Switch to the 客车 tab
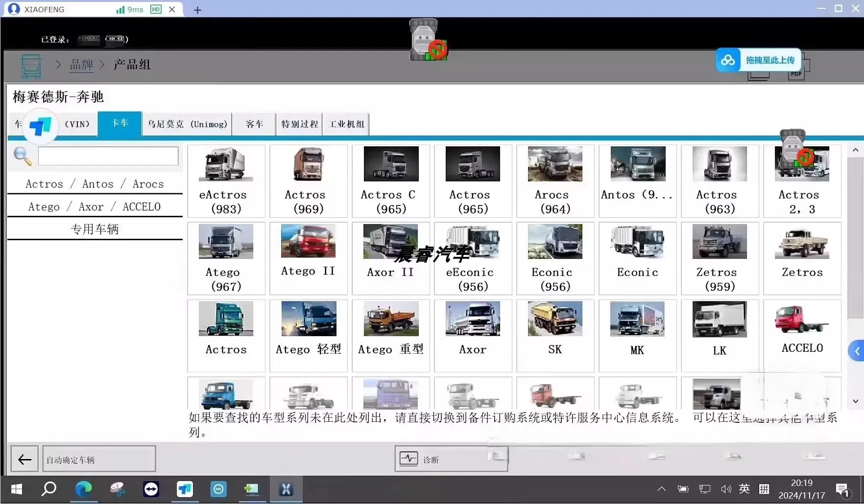This screenshot has width=864, height=504. pos(254,124)
